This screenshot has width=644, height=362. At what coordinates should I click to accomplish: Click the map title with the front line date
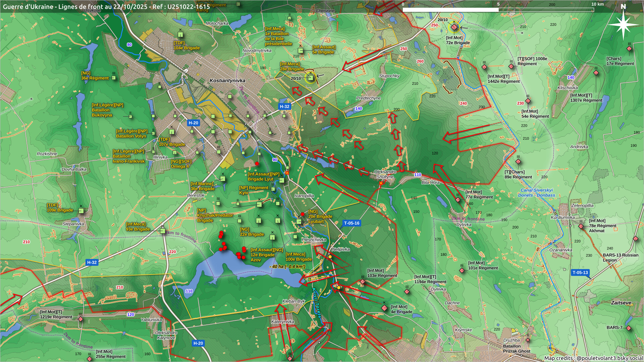(x=106, y=6)
